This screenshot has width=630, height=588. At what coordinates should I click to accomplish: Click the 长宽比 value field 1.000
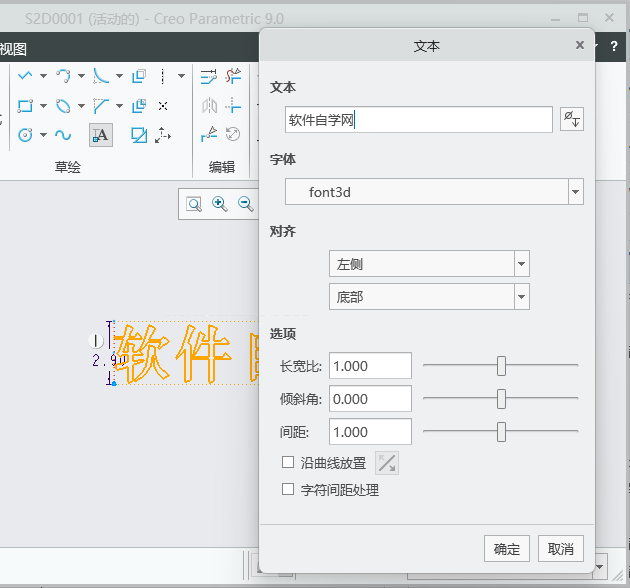pyautogui.click(x=370, y=366)
